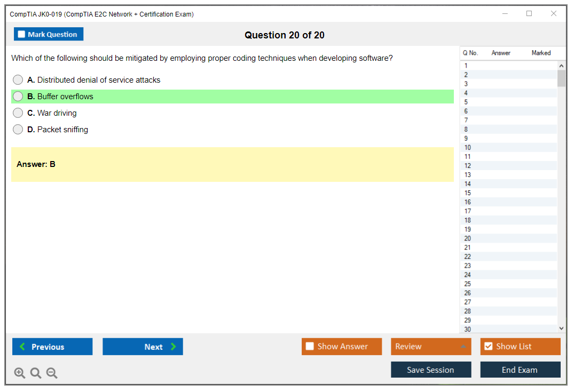The width and height of the screenshot is (574, 392).
Task: Select option A Distributed denial of service
Action: pyautogui.click(x=18, y=80)
